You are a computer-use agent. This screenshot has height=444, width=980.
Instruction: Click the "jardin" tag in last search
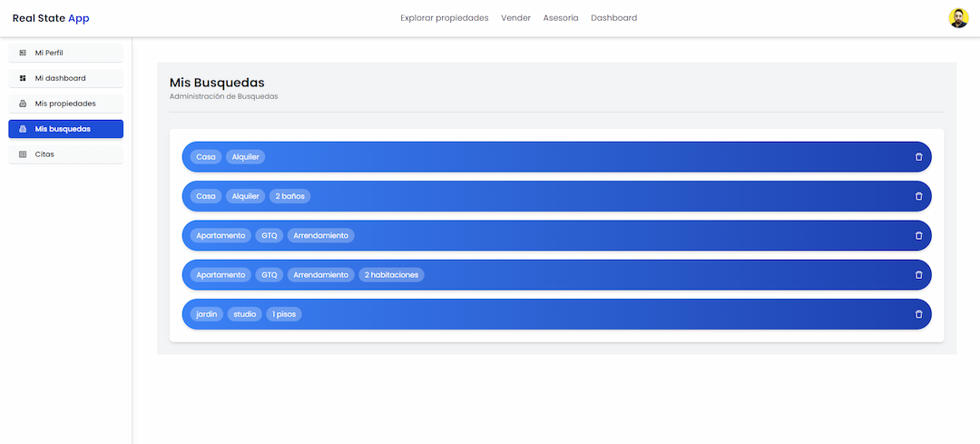click(x=206, y=314)
